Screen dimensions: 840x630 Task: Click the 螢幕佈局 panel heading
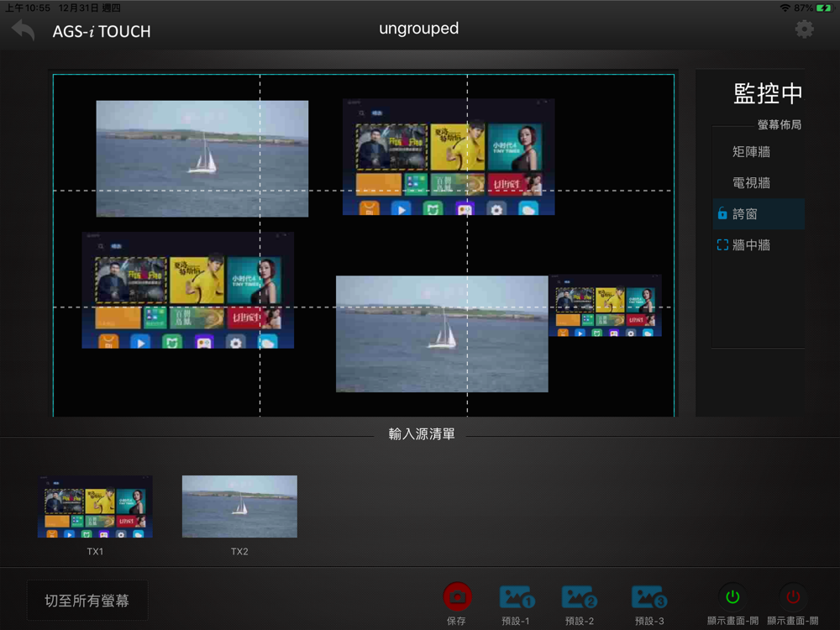[x=780, y=125]
